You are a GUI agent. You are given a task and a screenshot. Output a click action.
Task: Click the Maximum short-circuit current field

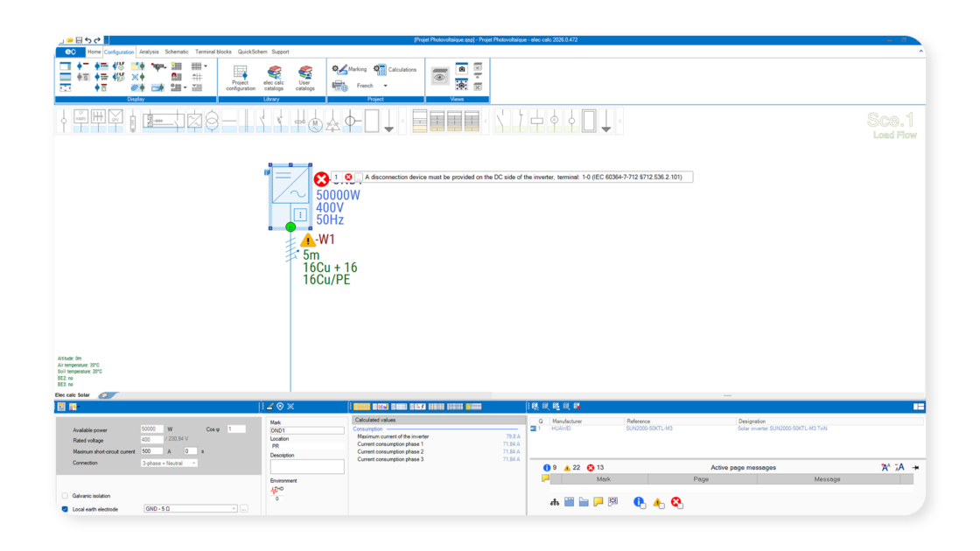pos(151,451)
